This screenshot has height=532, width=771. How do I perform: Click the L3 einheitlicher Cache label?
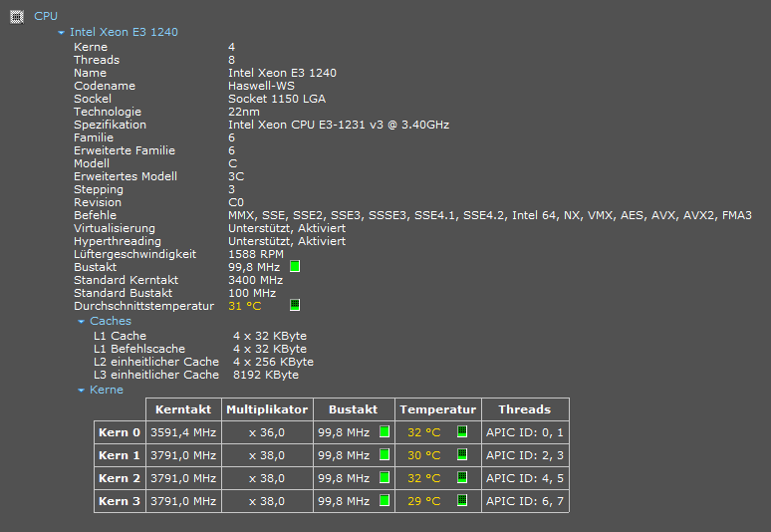pyautogui.click(x=156, y=375)
